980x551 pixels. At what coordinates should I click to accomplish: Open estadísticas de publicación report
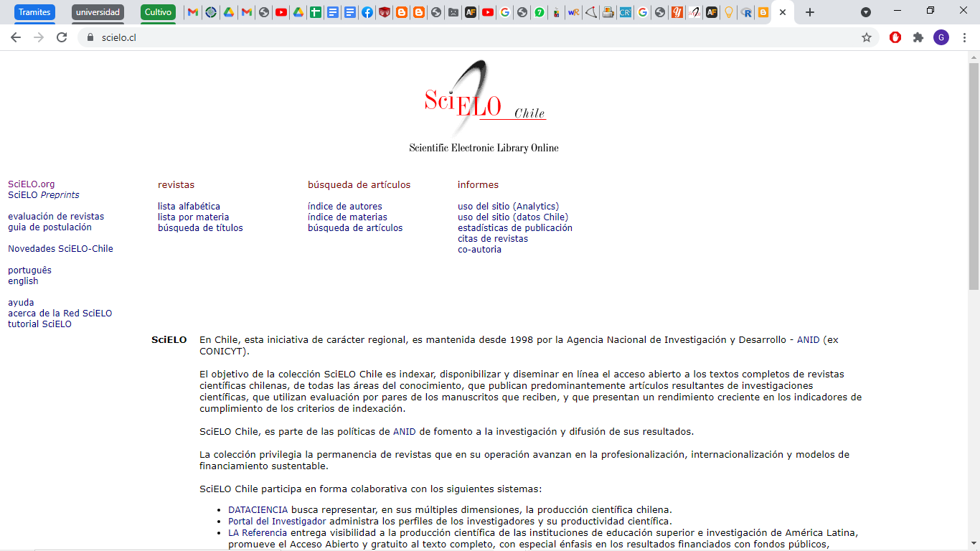pos(515,228)
